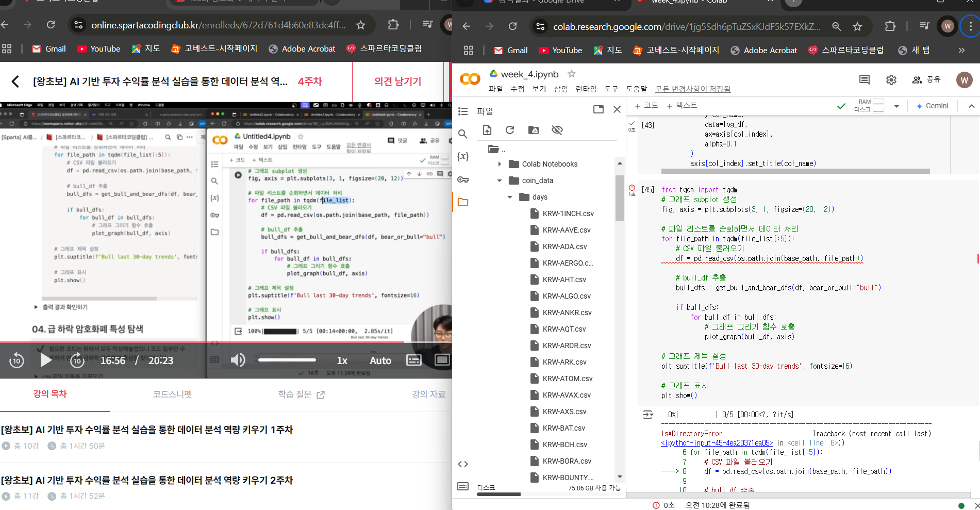Switch to 코드스니펫 tab
Image resolution: width=980 pixels, height=510 pixels.
click(172, 394)
